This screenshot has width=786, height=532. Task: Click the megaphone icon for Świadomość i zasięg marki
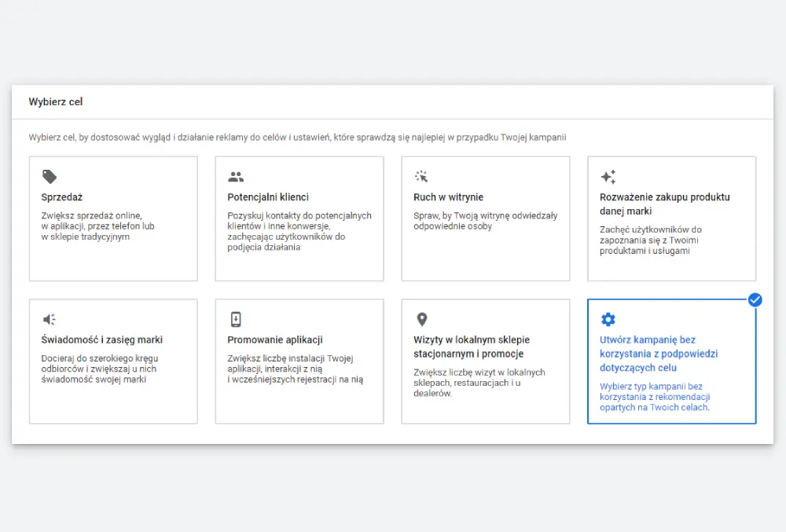(x=50, y=320)
